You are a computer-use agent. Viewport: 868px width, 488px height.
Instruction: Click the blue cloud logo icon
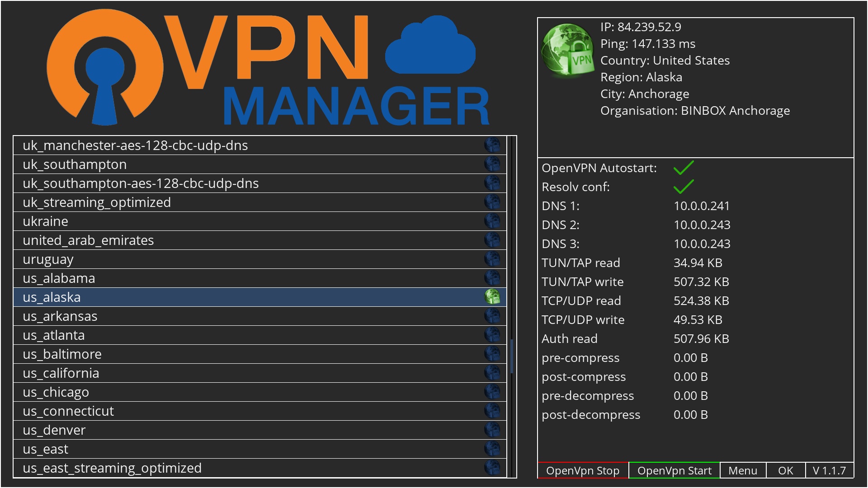click(430, 44)
